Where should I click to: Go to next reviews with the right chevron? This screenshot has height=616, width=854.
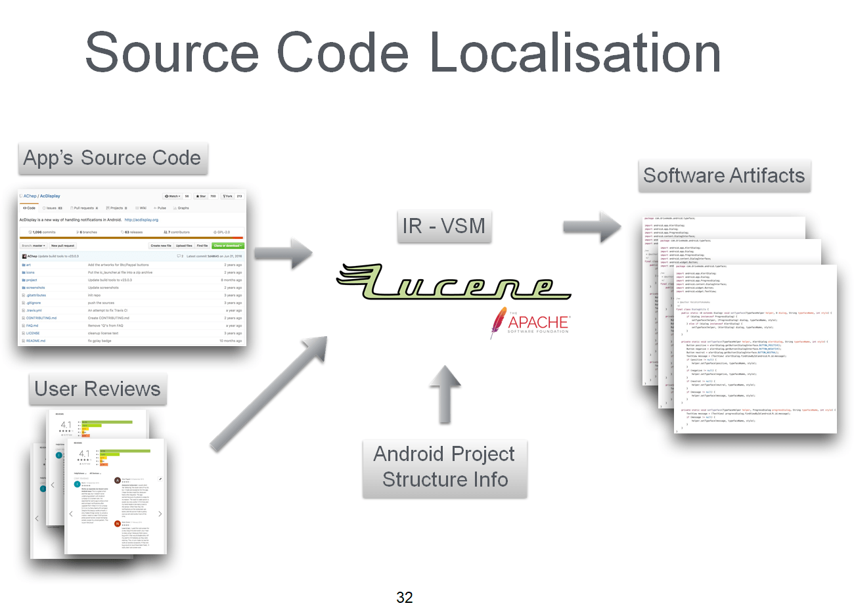[160, 514]
